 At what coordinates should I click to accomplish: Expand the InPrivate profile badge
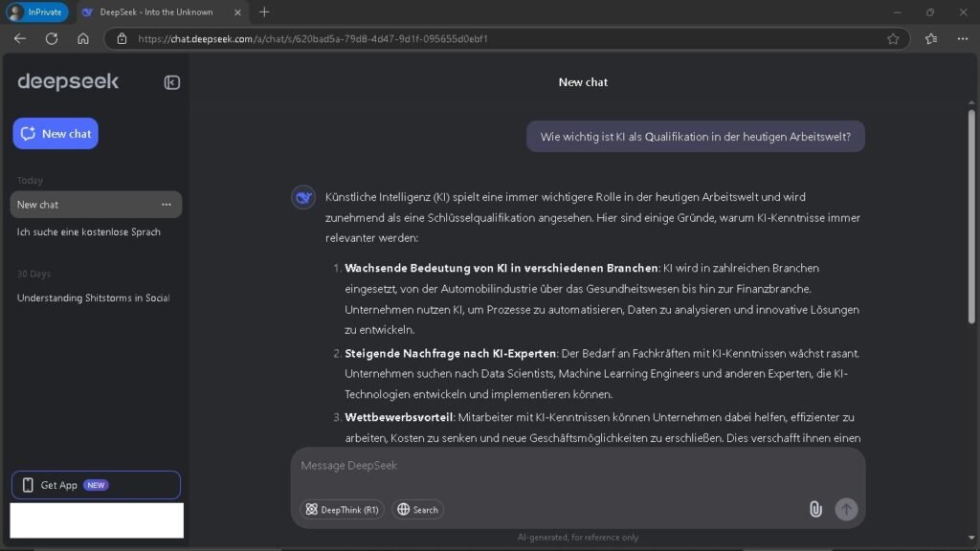point(36,12)
